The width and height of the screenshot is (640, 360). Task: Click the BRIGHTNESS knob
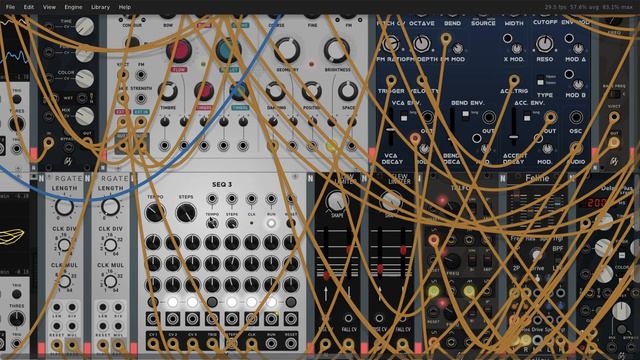click(337, 50)
